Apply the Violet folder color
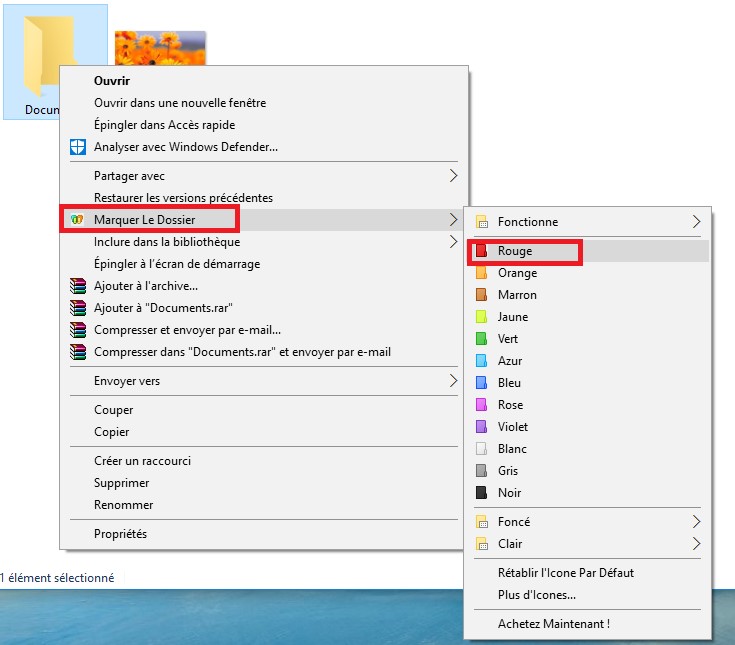The width and height of the screenshot is (735, 645). (512, 427)
